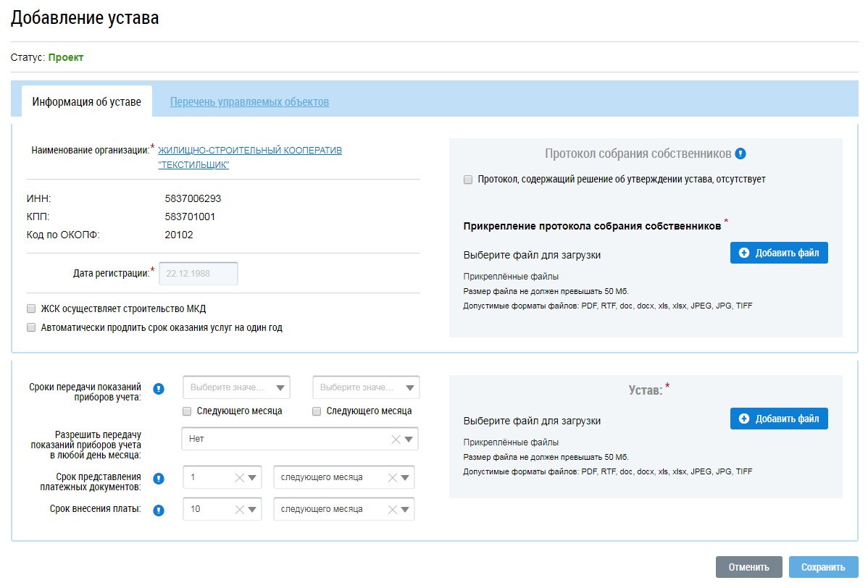The width and height of the screenshot is (868, 588).
Task: Click the status text Проект
Action: [66, 57]
